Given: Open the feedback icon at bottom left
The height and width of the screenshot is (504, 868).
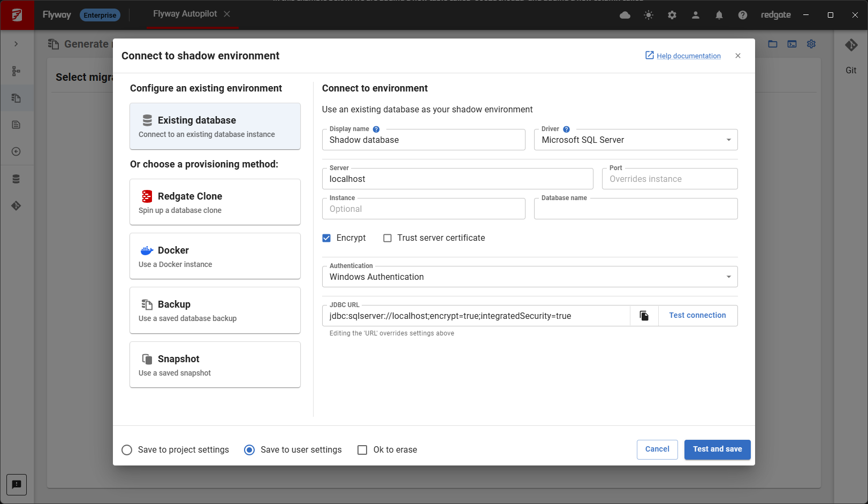Looking at the screenshot, I should [x=17, y=484].
